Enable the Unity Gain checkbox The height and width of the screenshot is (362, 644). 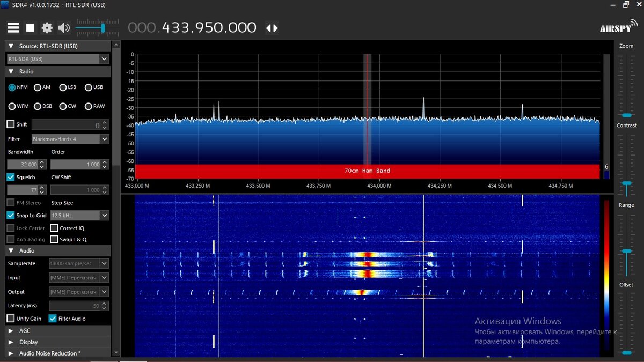(11, 319)
